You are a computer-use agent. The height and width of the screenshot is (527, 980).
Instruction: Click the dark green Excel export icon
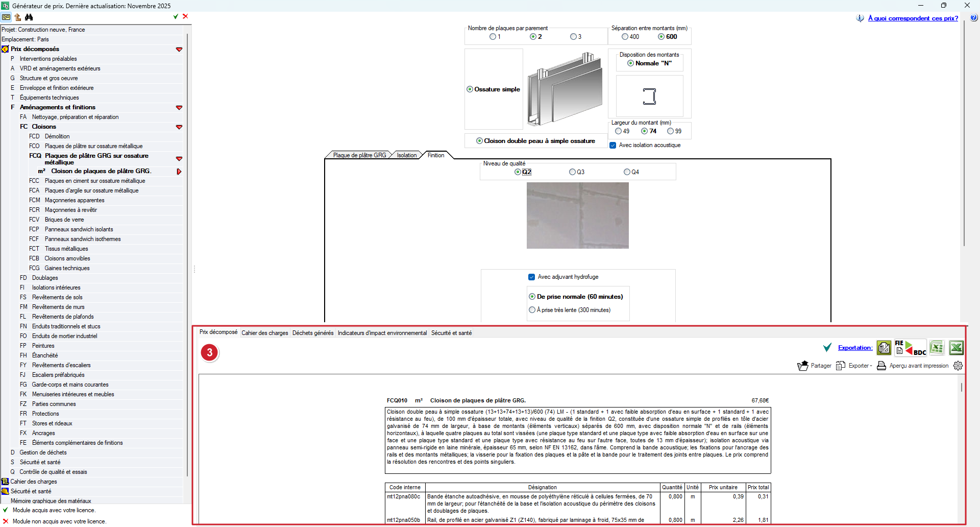pyautogui.click(x=956, y=348)
